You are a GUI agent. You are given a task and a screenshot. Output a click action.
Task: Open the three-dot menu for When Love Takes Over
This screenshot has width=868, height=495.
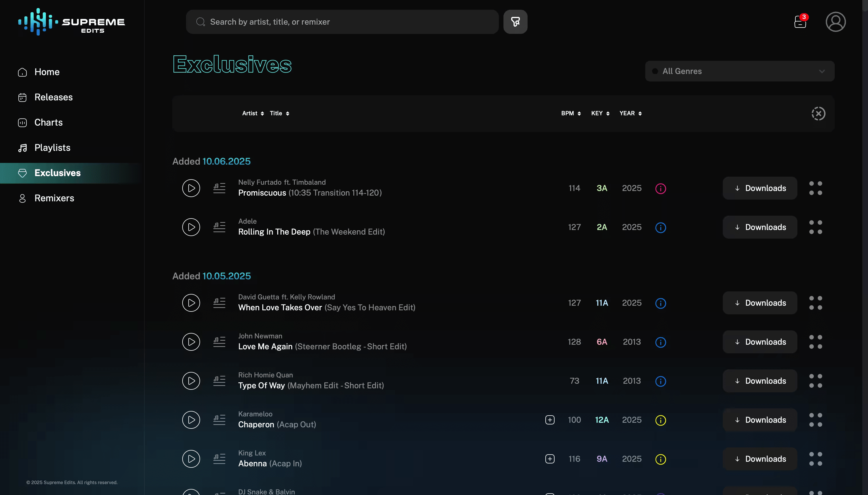815,303
